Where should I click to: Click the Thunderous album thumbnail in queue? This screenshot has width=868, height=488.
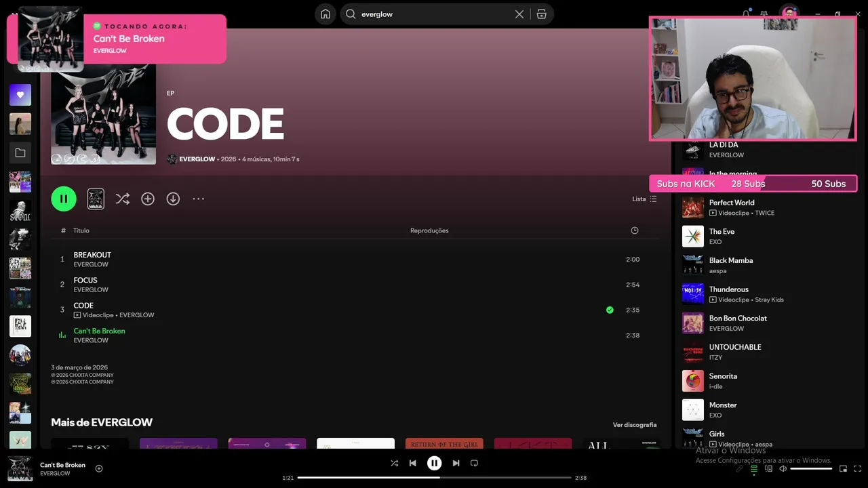click(693, 294)
